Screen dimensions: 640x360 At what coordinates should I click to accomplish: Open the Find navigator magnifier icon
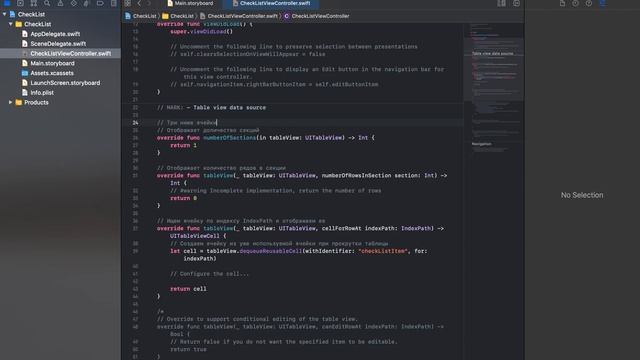[x=47, y=3]
